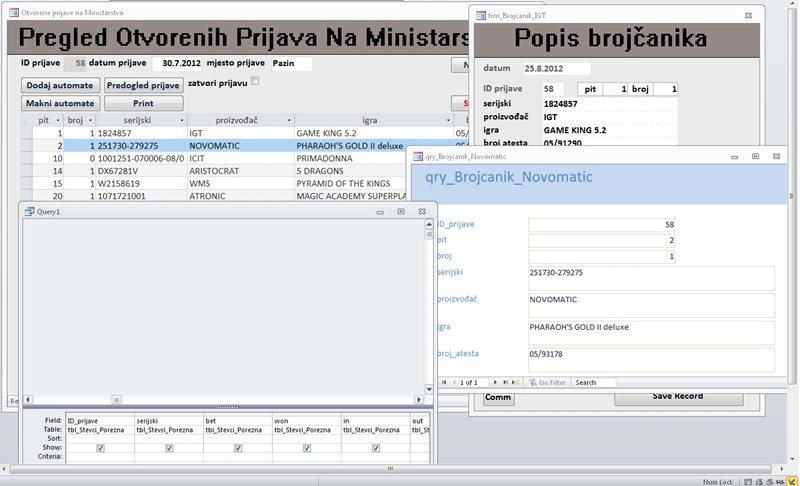This screenshot has width=800, height=486.
Task: Click proizvođač field NOVOMATIC in query form
Action: coord(652,305)
